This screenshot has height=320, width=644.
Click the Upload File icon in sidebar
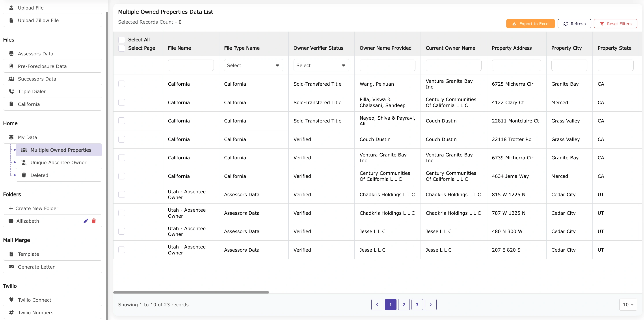coord(12,8)
